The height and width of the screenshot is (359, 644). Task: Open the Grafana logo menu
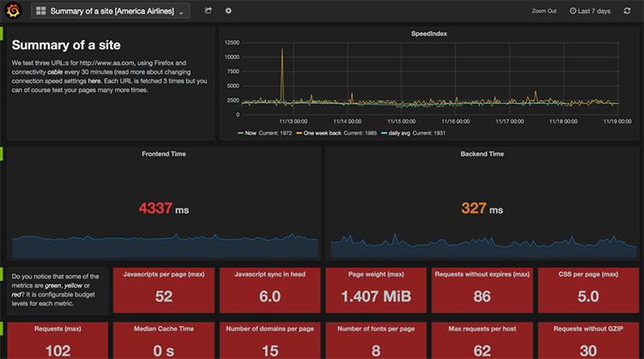tap(13, 10)
